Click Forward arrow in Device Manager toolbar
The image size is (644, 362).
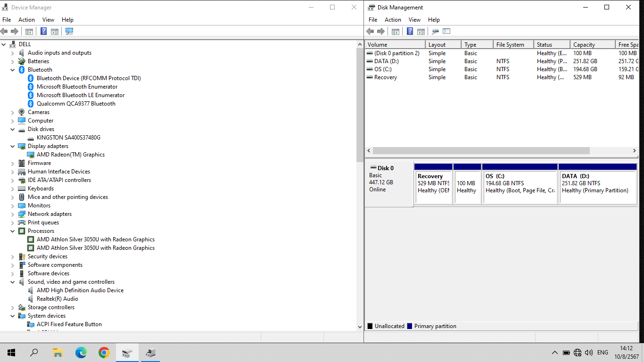tap(15, 32)
